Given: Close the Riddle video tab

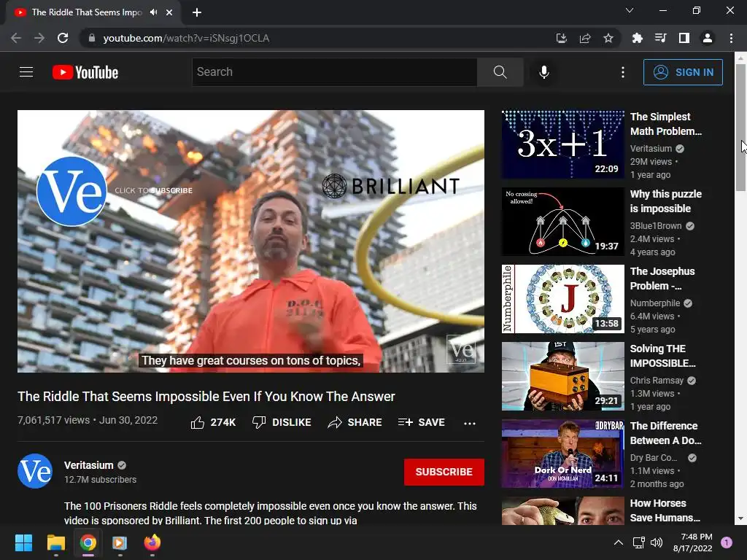Looking at the screenshot, I should [x=169, y=12].
